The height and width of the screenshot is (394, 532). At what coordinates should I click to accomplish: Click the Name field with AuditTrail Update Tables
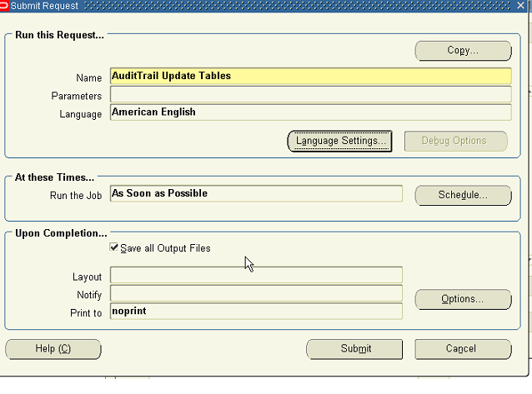pos(309,77)
